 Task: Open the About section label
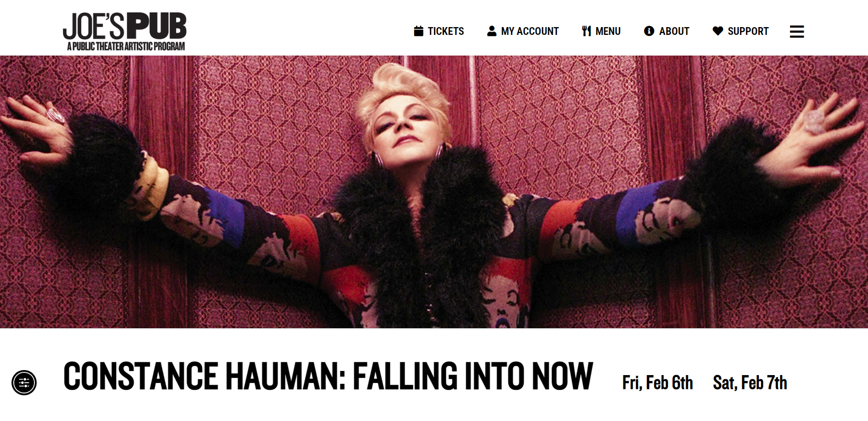(674, 31)
